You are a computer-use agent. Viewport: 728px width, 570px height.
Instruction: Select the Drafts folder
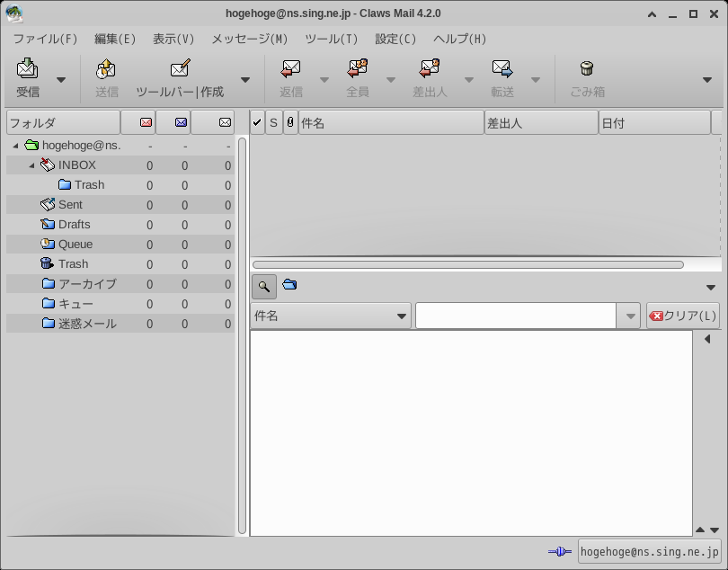(120, 225)
